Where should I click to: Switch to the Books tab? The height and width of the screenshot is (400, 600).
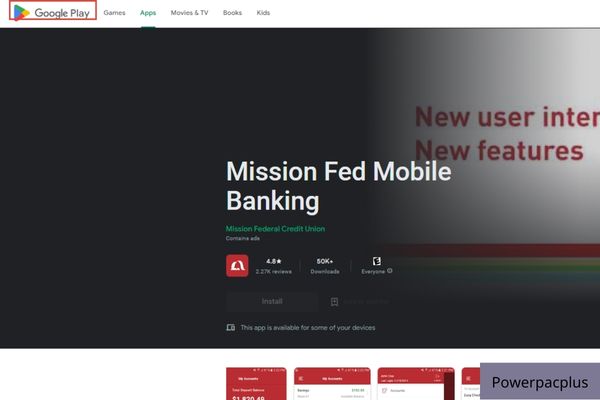(232, 13)
